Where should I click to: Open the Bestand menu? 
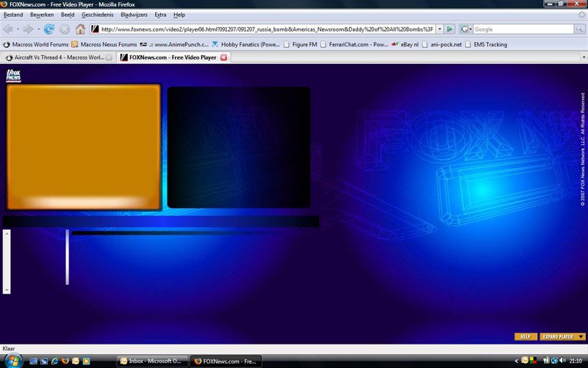[13, 15]
